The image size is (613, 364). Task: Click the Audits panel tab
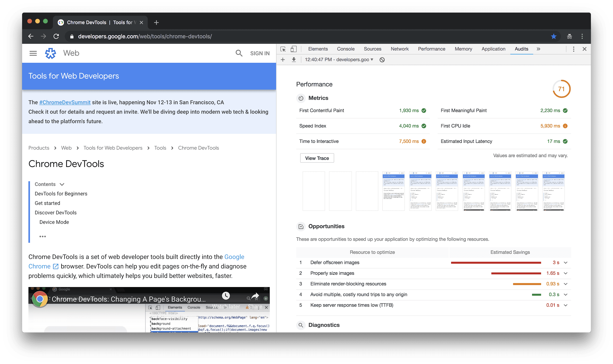coord(521,49)
